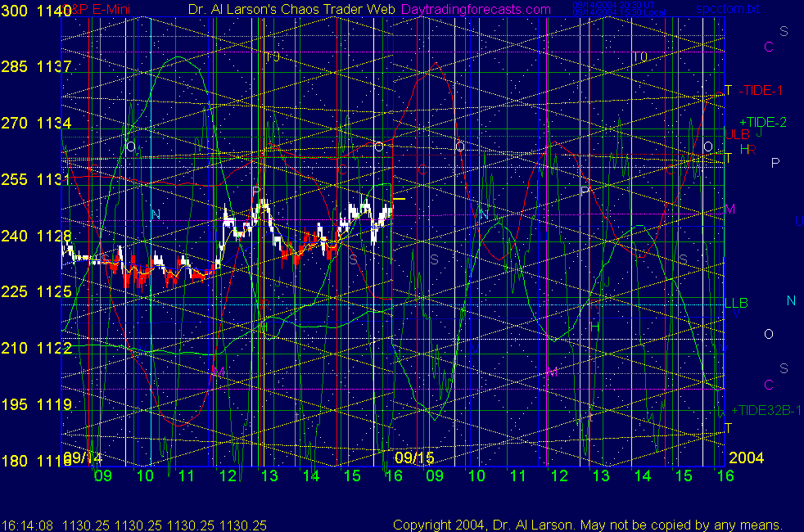The image size is (804, 532).
Task: Click the "2004" year label
Action: (x=746, y=458)
